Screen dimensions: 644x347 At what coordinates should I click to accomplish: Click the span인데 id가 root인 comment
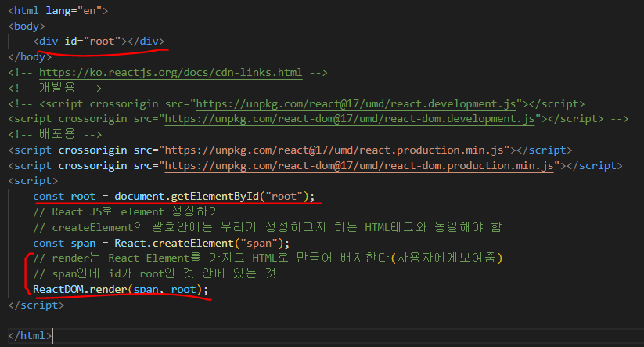click(x=155, y=274)
